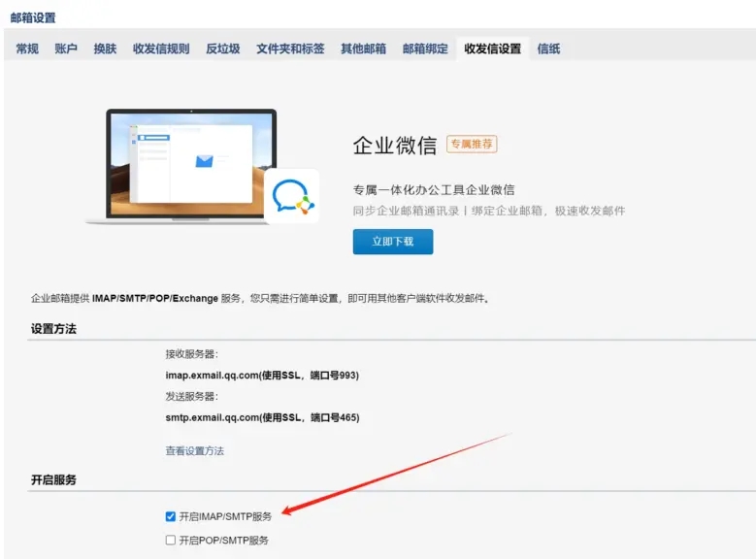
Task: Open the 信纸 tab
Action: [548, 49]
